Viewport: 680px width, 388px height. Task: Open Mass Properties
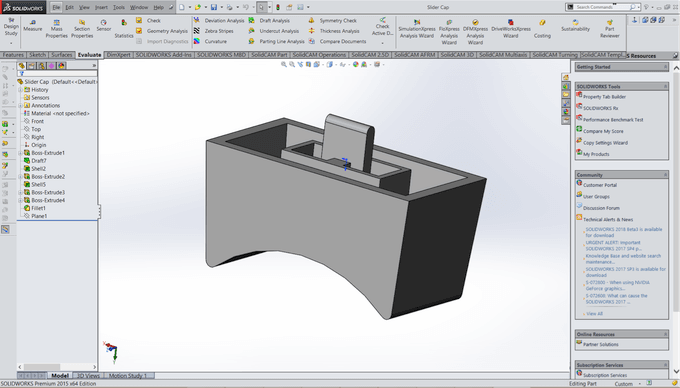(x=56, y=29)
